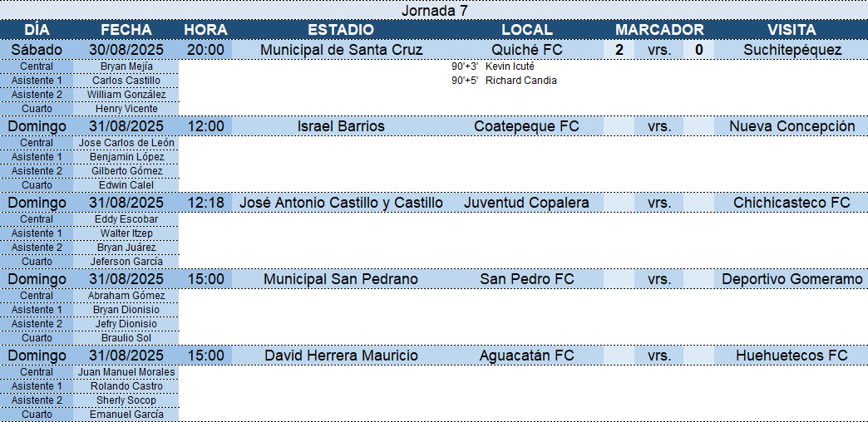Select referee Juan Manuel Morales cell

126,372
